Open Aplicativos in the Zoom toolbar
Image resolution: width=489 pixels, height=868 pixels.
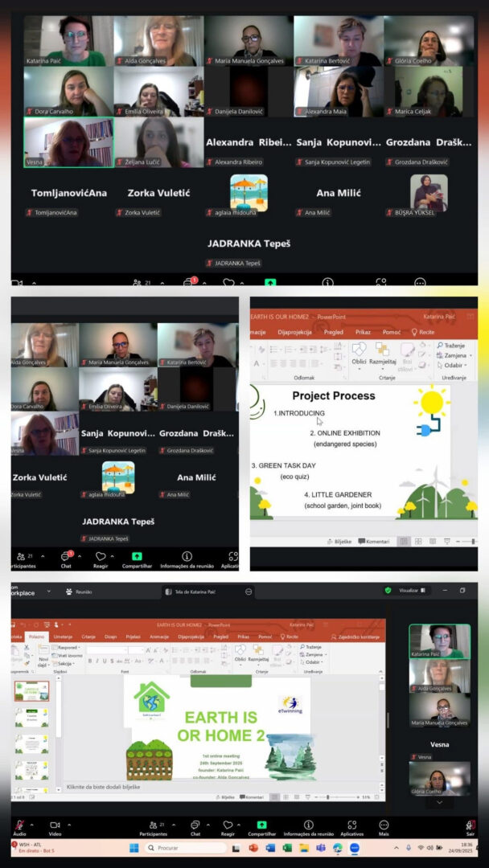point(351,825)
